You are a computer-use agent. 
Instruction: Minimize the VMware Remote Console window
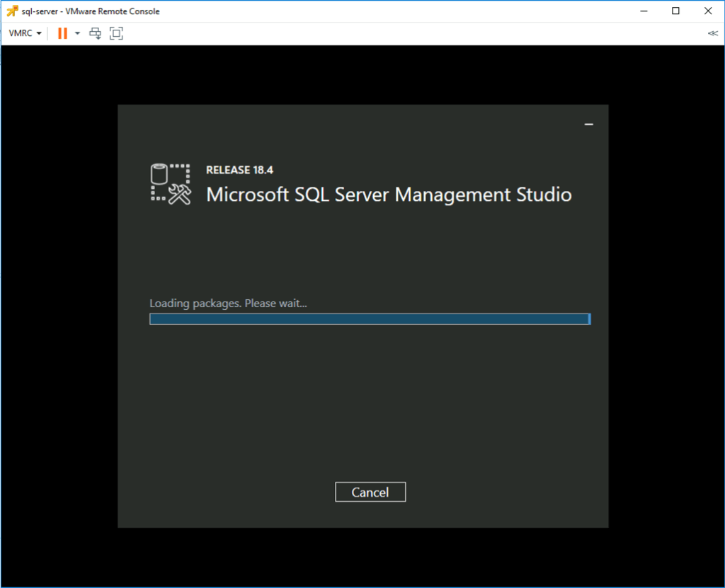coord(644,11)
